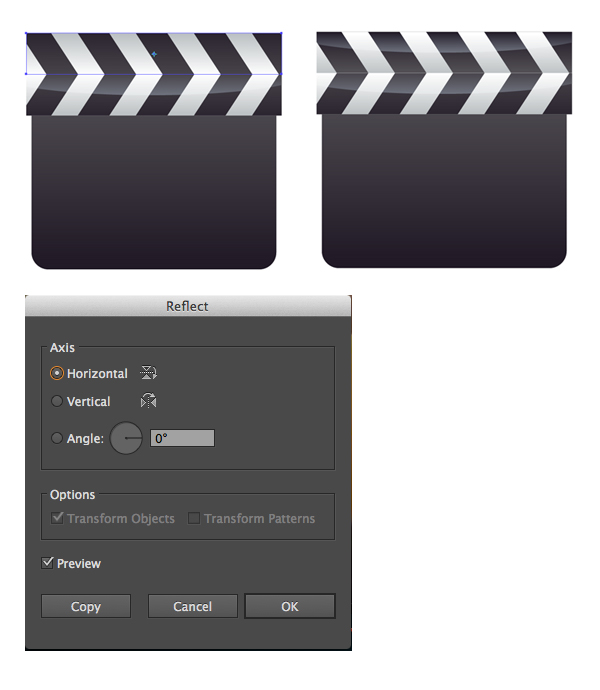Click the Reflect dialog title bar
The width and height of the screenshot is (600, 690).
click(x=188, y=306)
